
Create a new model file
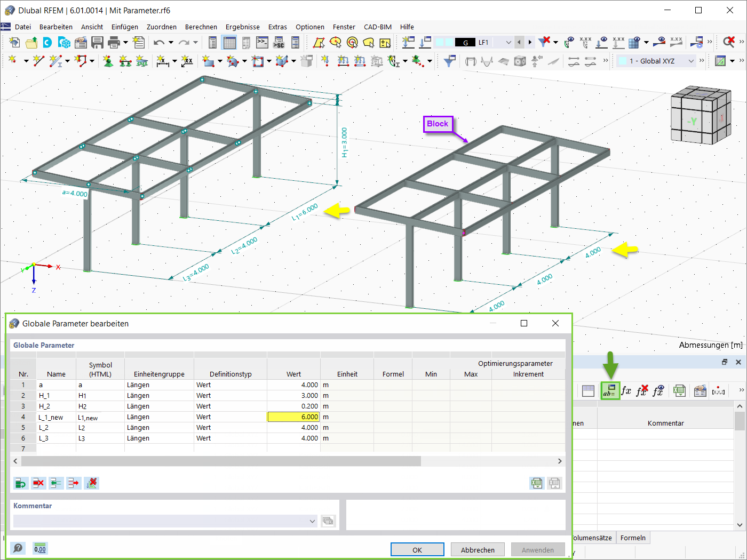tap(14, 43)
